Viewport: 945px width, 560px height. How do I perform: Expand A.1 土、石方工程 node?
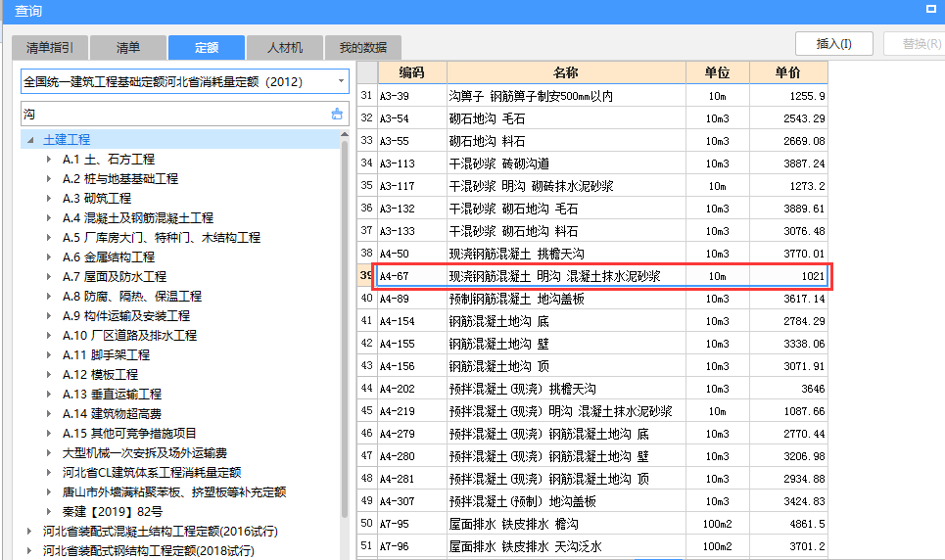click(x=49, y=160)
